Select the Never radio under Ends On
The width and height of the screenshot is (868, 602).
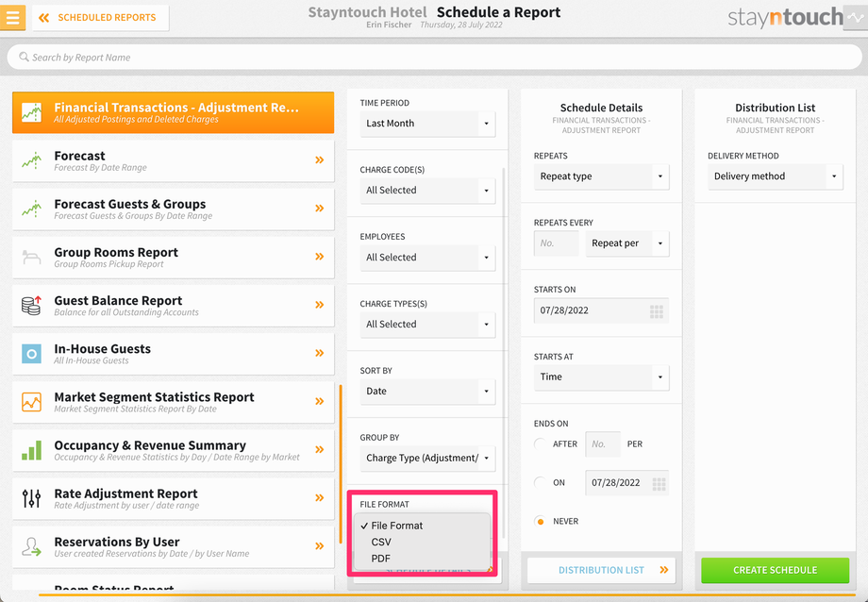click(540, 522)
